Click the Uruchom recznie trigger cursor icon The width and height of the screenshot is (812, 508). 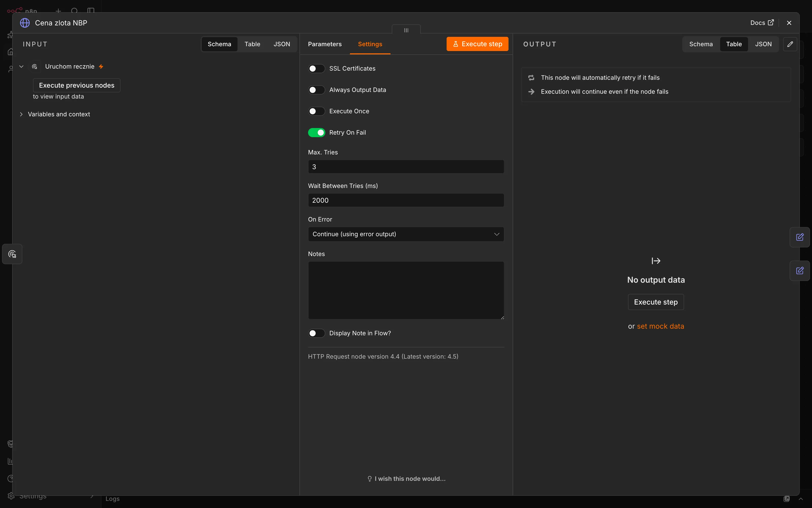point(34,67)
